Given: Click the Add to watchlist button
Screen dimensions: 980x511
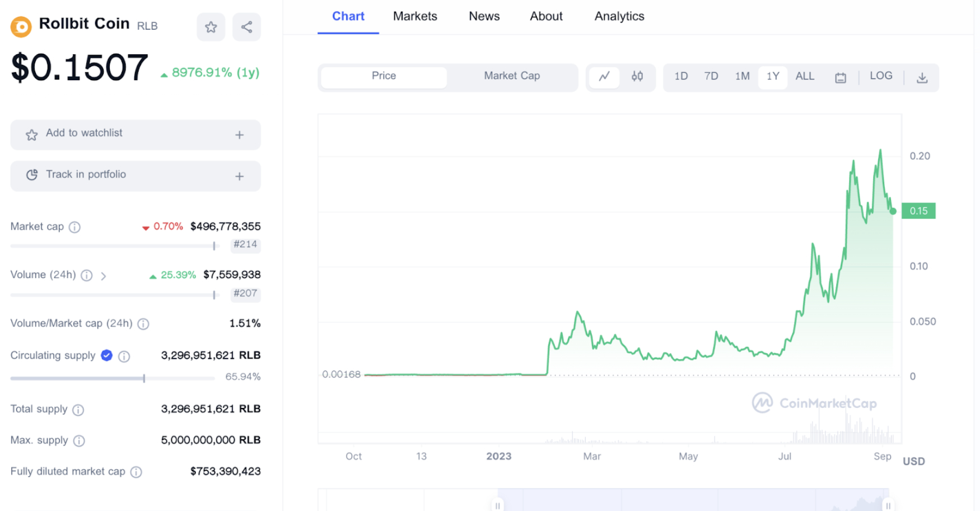Looking at the screenshot, I should click(x=136, y=134).
